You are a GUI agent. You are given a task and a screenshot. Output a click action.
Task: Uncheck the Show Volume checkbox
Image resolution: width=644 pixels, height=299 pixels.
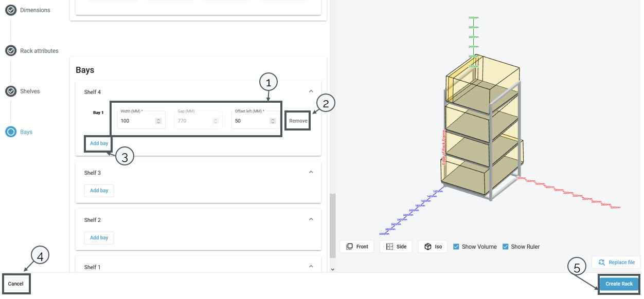click(x=456, y=247)
